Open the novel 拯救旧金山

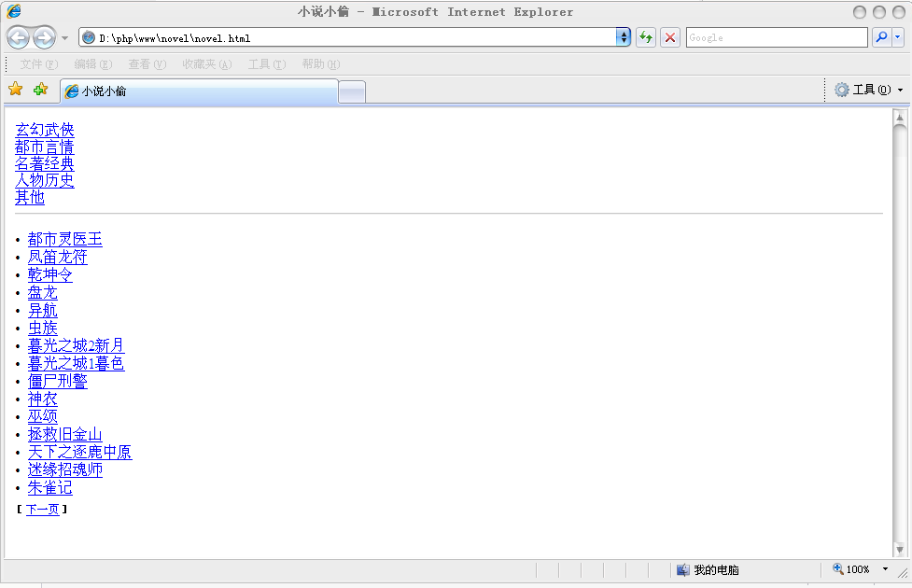pos(65,434)
